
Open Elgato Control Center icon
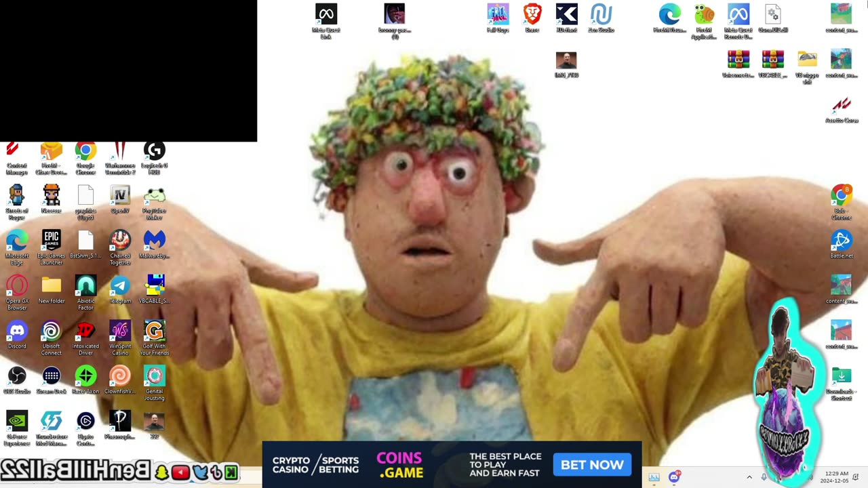(x=85, y=428)
